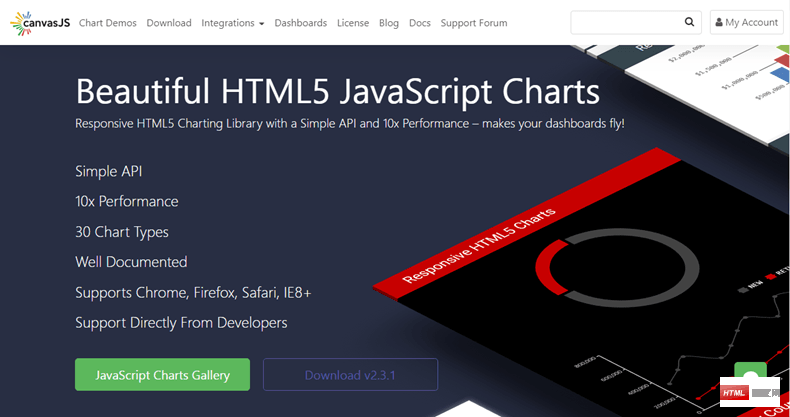Click the CanvasJS logo
Screen dimensions: 790x417
[x=40, y=23]
